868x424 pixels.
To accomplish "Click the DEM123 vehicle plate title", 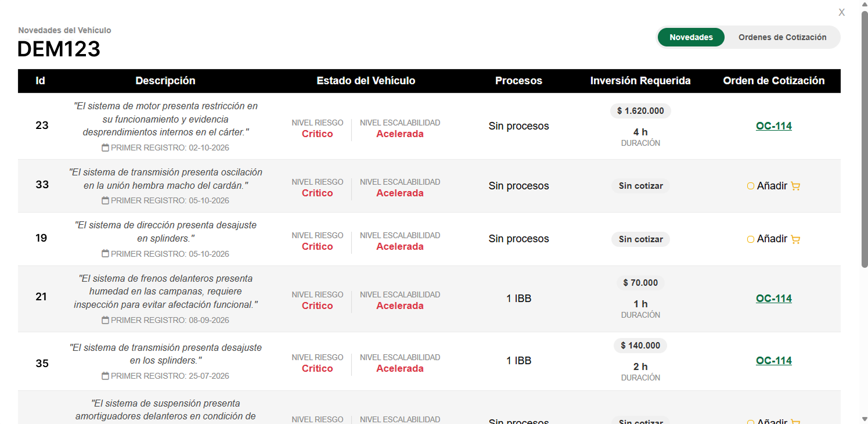I will click(59, 49).
